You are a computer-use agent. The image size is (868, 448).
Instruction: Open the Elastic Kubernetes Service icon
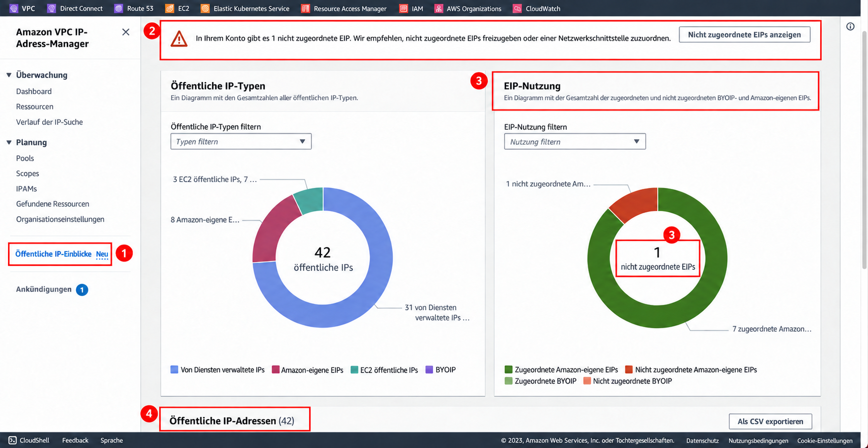(x=205, y=8)
